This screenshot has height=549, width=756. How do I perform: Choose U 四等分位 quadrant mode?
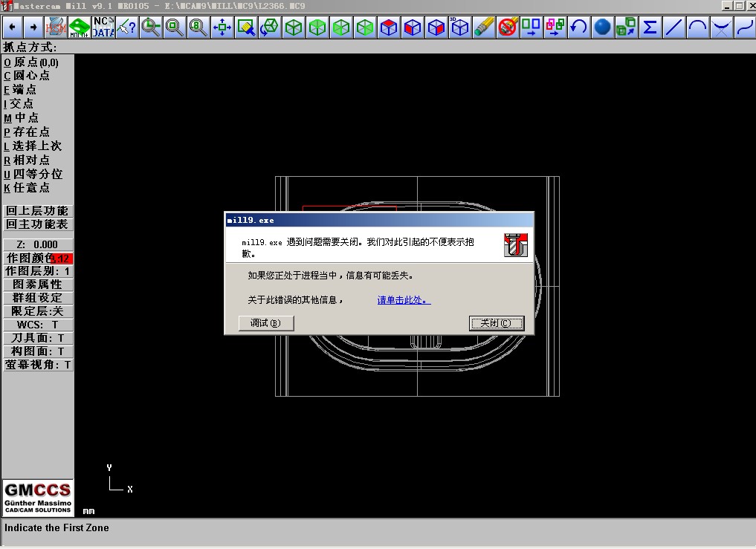[x=33, y=174]
